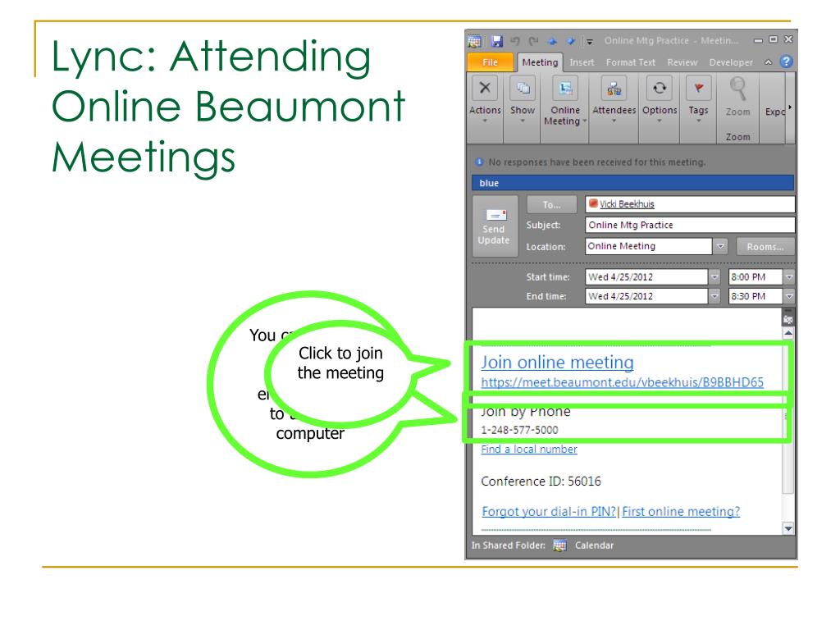Click the Conference ID: 56016 text
Image resolution: width=840 pixels, height=630 pixels.
click(x=541, y=481)
